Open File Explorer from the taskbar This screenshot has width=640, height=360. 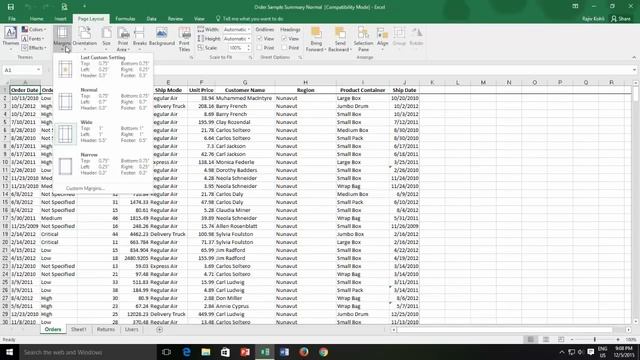206,352
